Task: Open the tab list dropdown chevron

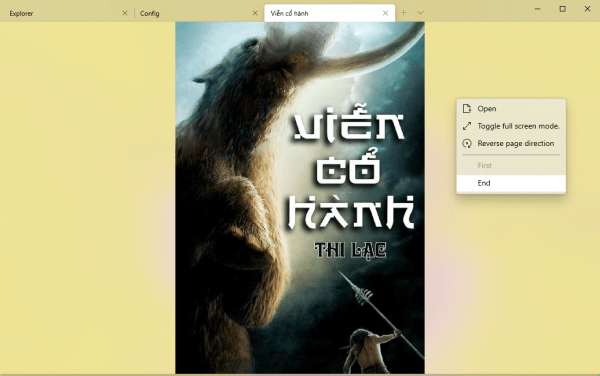Action: pos(420,13)
